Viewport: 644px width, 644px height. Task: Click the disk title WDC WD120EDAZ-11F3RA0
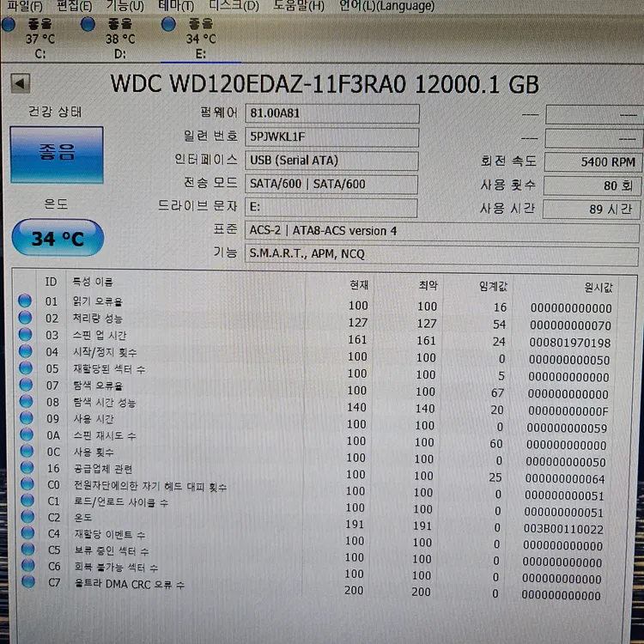pos(258,84)
